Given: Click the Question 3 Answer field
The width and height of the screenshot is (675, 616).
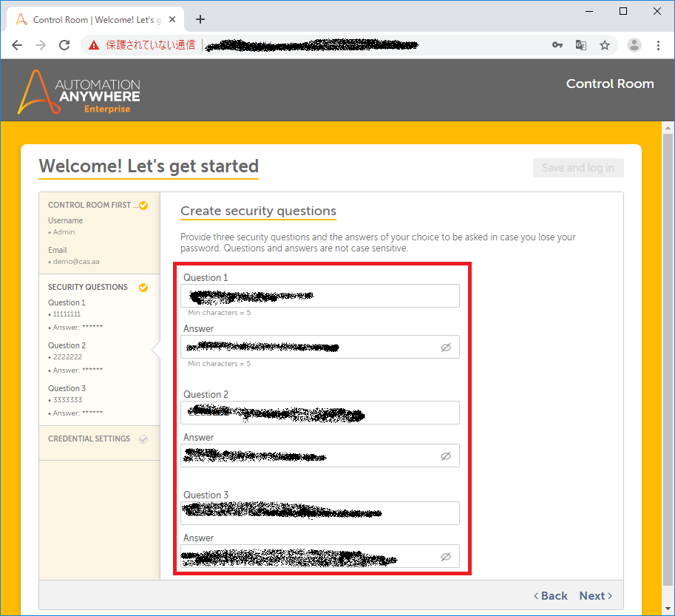Looking at the screenshot, I should [x=320, y=556].
